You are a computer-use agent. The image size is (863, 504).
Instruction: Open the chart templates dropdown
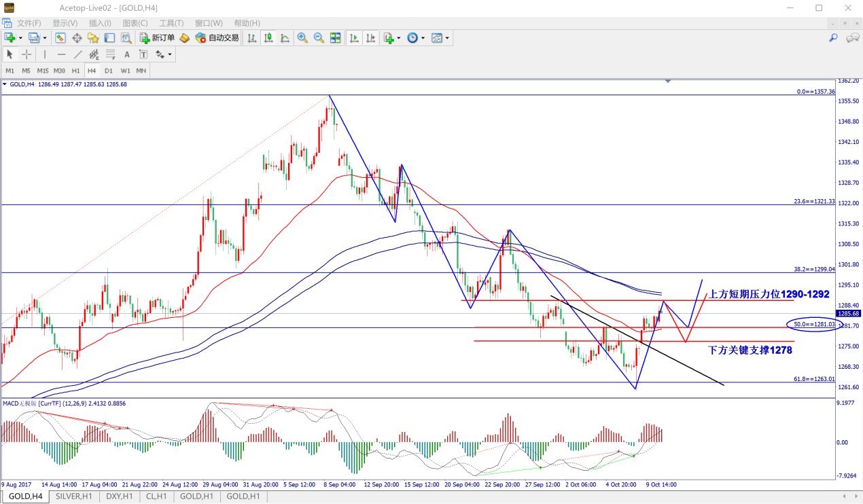[447, 38]
